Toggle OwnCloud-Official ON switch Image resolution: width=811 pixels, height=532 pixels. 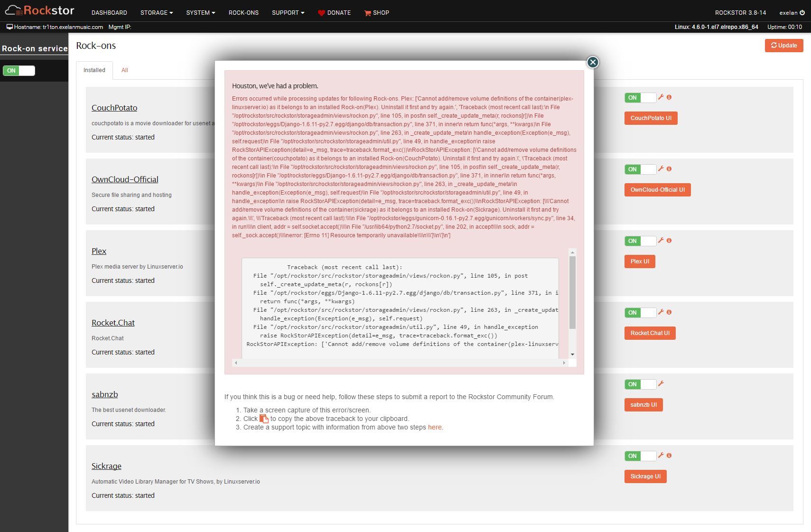coord(641,169)
